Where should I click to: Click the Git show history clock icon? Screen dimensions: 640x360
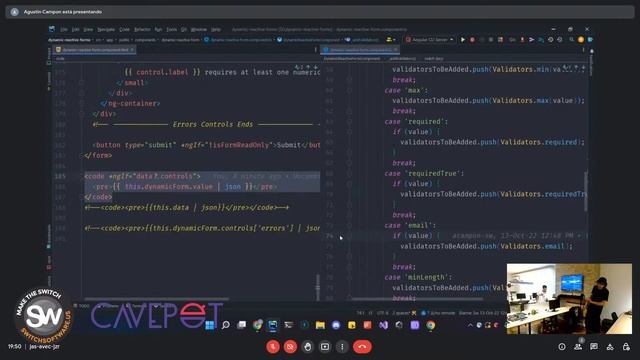[551, 40]
